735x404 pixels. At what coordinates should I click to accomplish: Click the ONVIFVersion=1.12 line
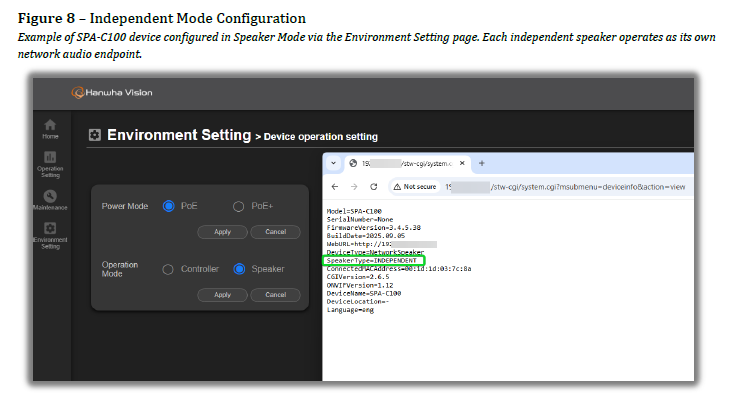click(360, 285)
